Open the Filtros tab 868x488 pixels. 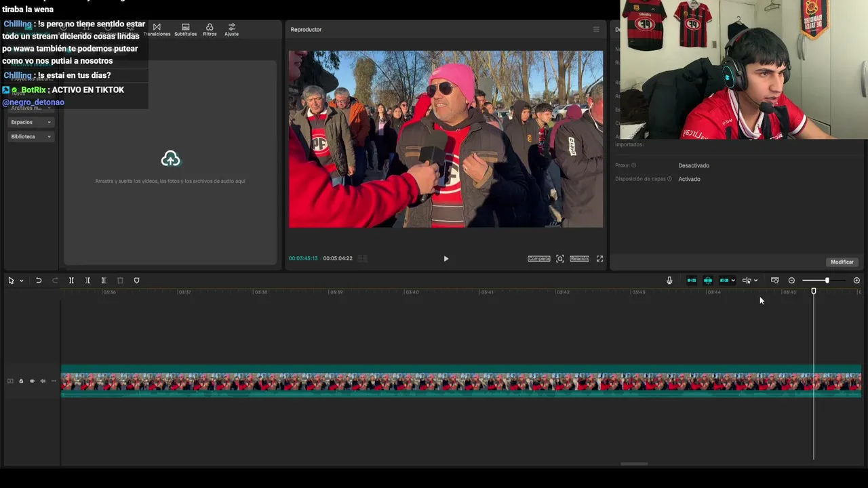tap(210, 30)
